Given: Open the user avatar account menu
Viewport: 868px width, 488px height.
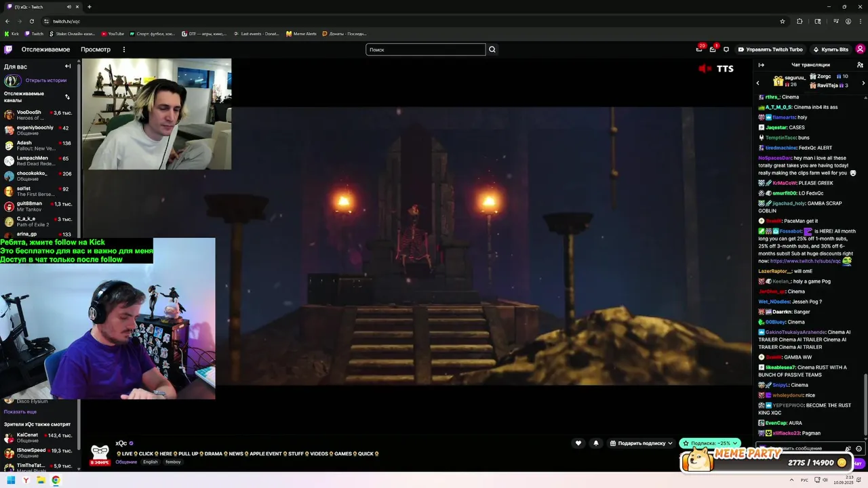Looking at the screenshot, I should (860, 49).
